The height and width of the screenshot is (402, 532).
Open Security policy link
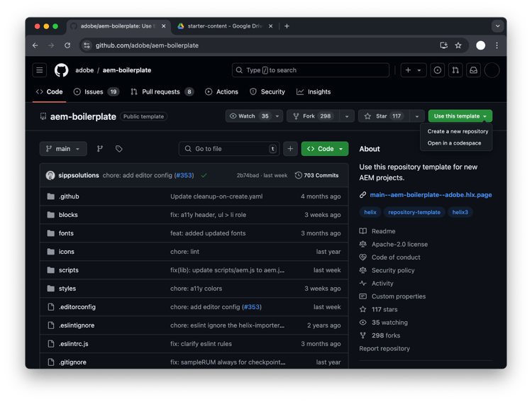[393, 270]
